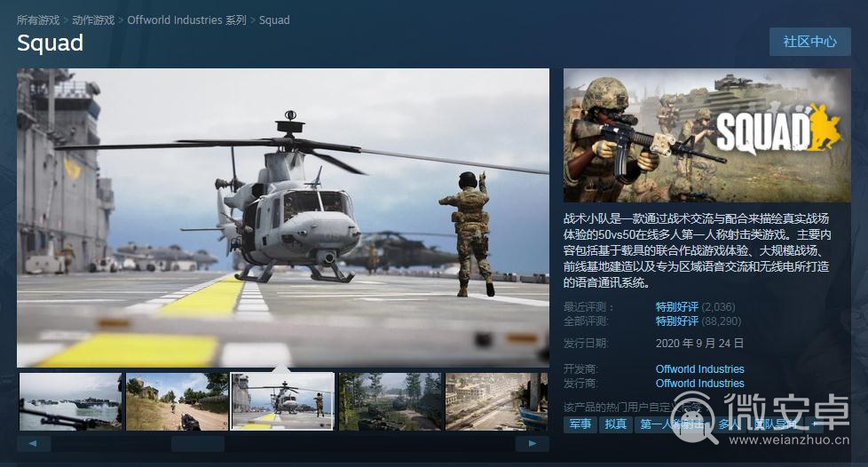This screenshot has height=467, width=868.
Task: Open the 所有游戏 breadcrumb link
Action: click(37, 20)
